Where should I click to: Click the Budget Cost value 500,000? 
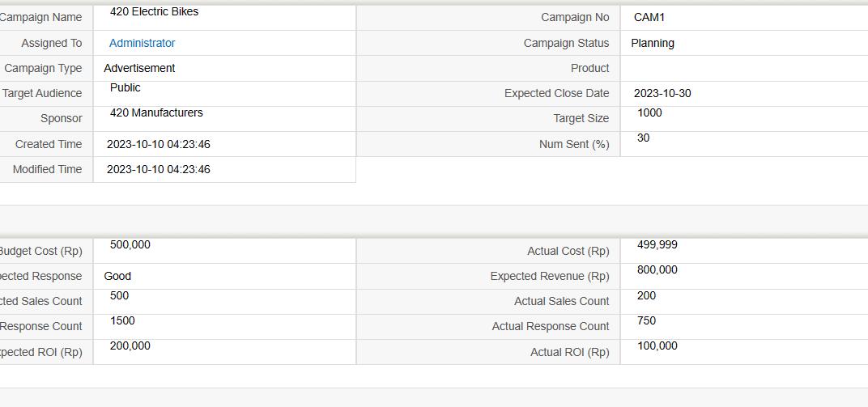[130, 244]
